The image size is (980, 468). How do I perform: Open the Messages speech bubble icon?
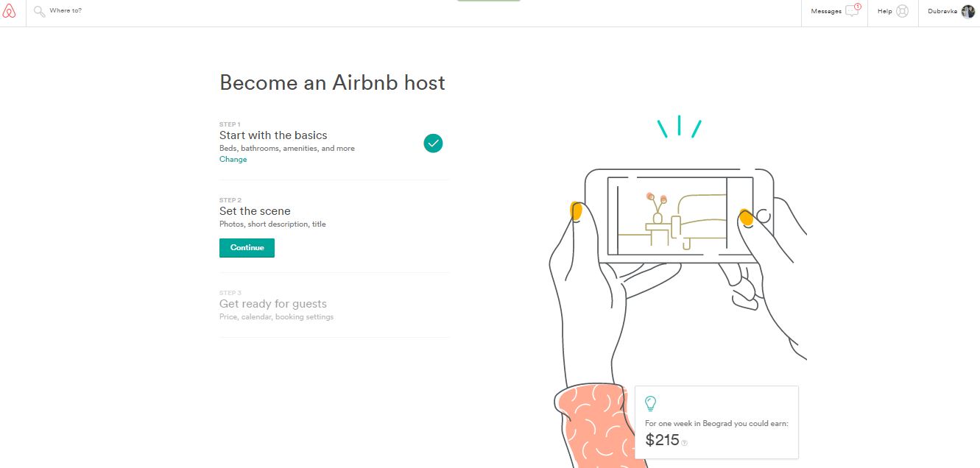click(852, 11)
